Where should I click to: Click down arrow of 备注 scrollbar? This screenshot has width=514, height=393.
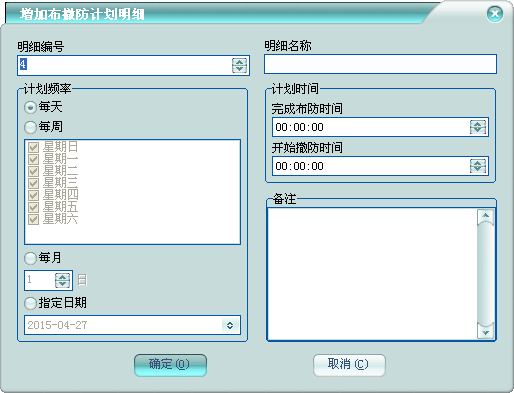pyautogui.click(x=486, y=332)
